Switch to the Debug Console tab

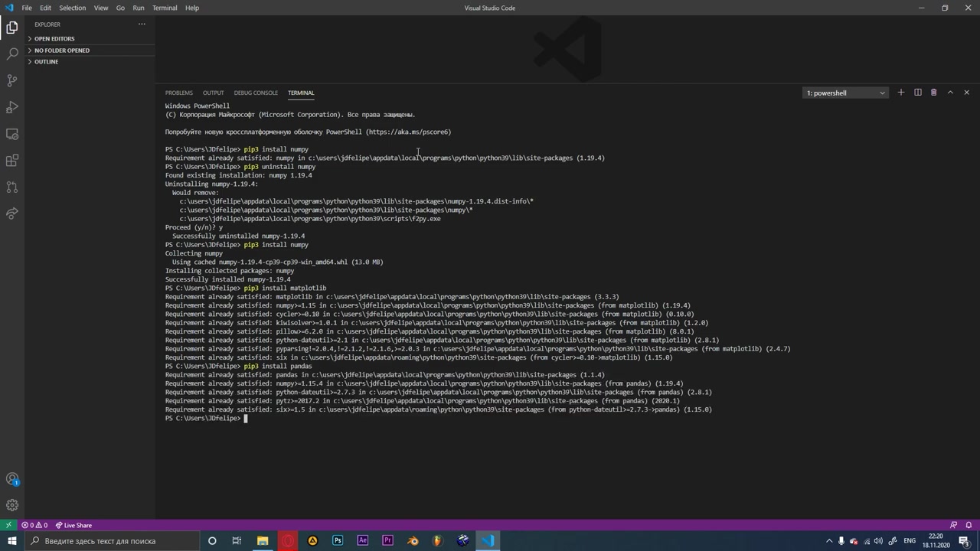tap(256, 93)
